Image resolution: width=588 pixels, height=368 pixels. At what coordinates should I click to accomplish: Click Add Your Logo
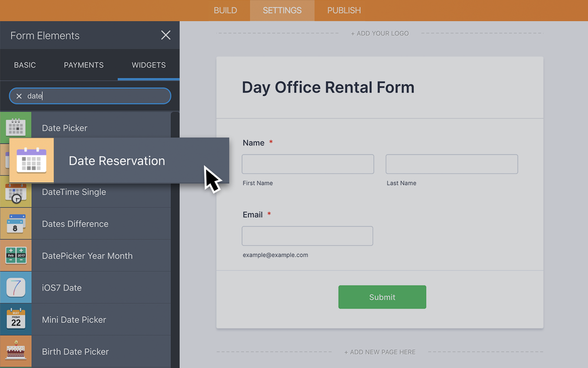pos(380,33)
